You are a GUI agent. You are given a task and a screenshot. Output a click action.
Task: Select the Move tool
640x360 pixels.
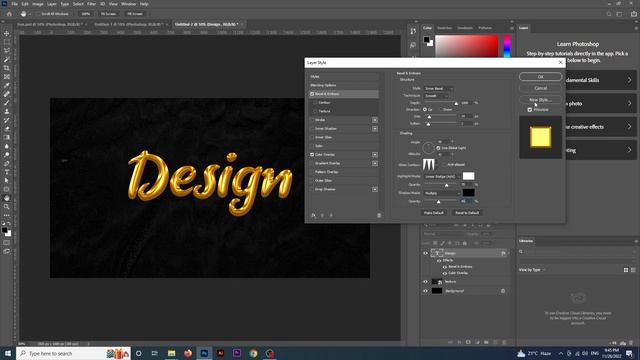click(x=7, y=33)
